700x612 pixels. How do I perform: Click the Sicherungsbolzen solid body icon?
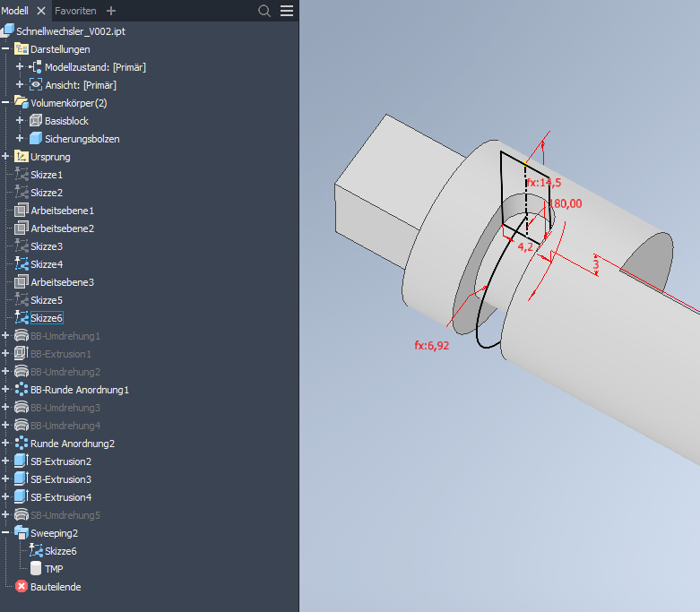tap(36, 139)
